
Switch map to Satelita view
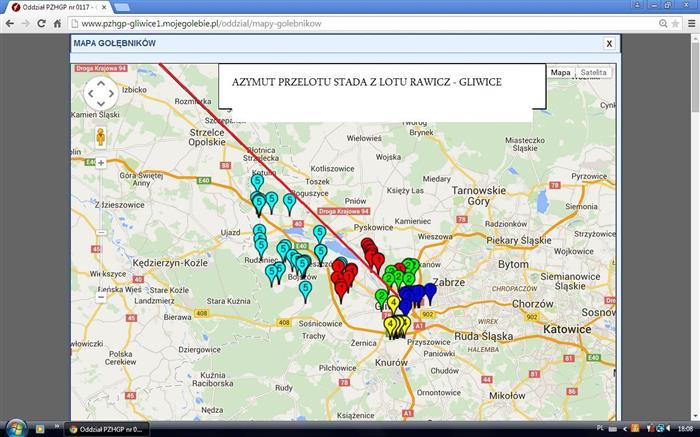[x=593, y=73]
